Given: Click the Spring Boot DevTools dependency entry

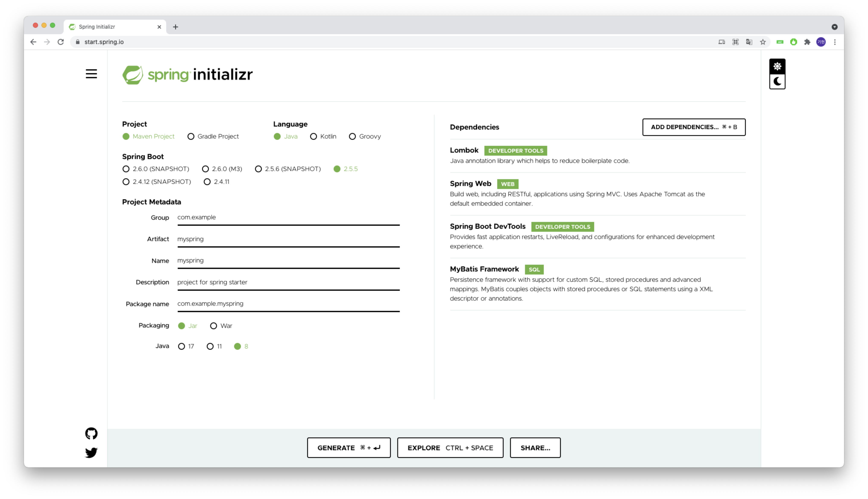Looking at the screenshot, I should pos(597,236).
